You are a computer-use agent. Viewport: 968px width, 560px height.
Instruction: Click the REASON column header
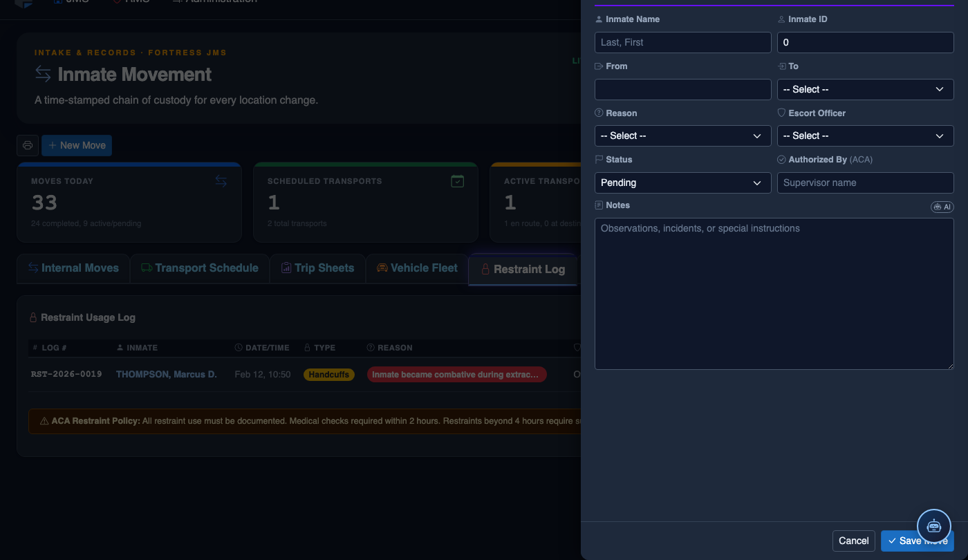tap(390, 348)
